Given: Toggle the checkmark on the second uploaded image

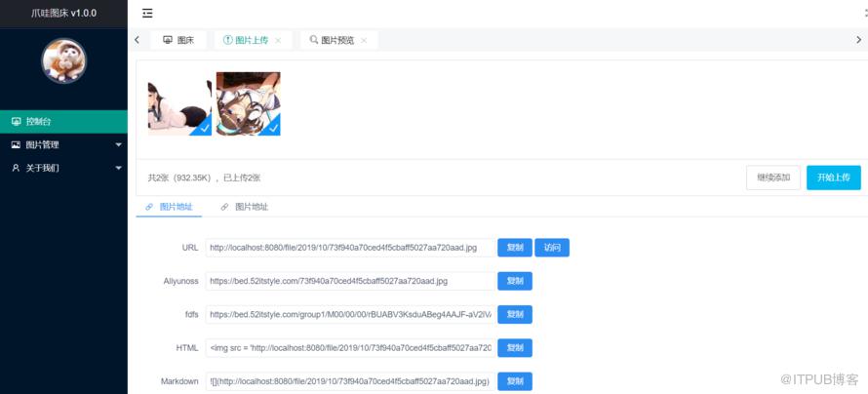Looking at the screenshot, I should point(270,127).
